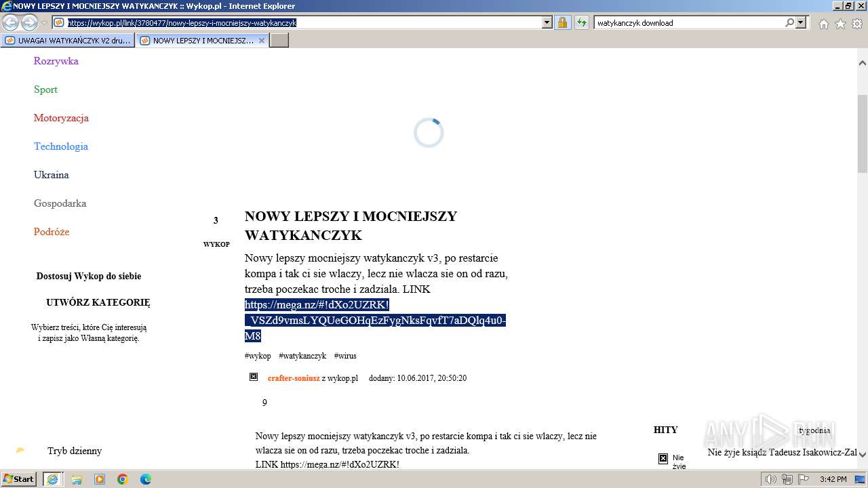The image size is (868, 488).
Task: Click the page scroll-down arrow
Action: coord(863,455)
